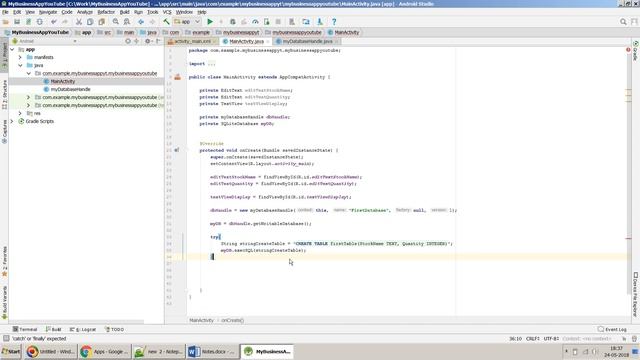Open the VCS menu
The height and width of the screenshot is (360, 640).
[167, 12]
